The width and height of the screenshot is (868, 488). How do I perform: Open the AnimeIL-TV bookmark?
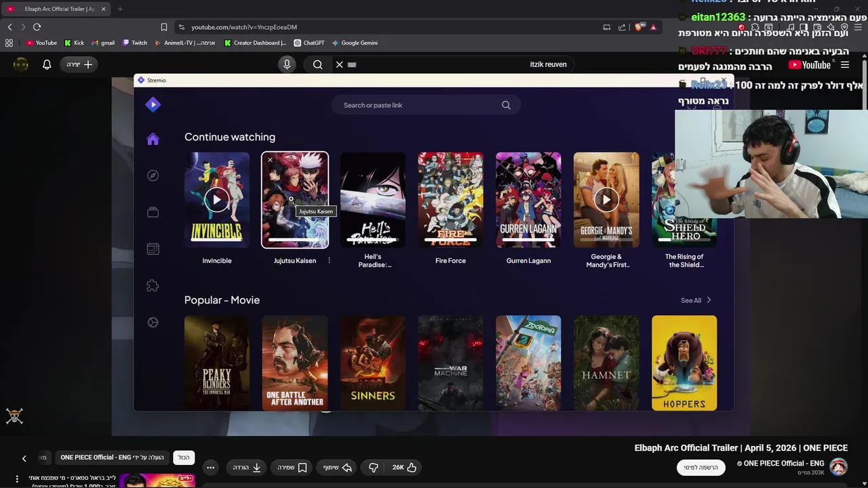(x=184, y=43)
